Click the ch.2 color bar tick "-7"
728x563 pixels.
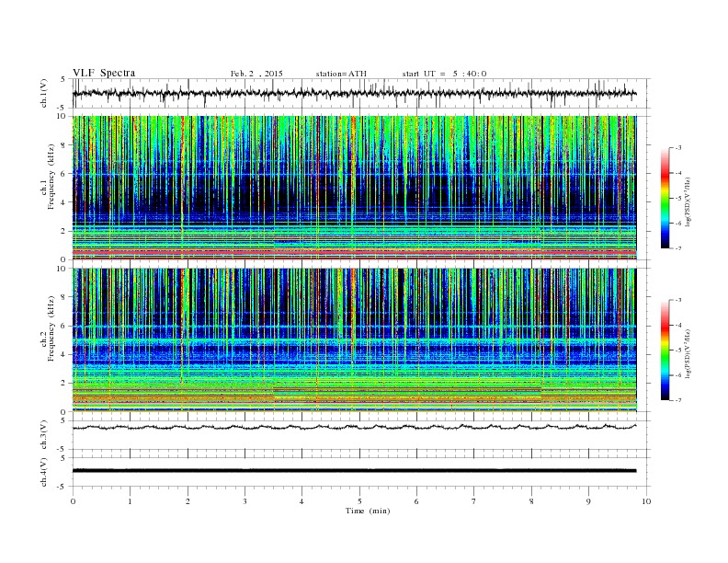[677, 400]
